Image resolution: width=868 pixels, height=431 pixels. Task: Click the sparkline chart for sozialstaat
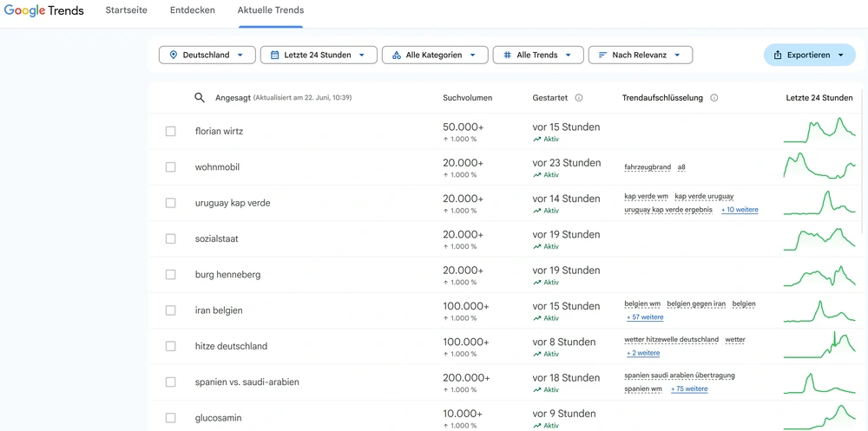tap(819, 238)
